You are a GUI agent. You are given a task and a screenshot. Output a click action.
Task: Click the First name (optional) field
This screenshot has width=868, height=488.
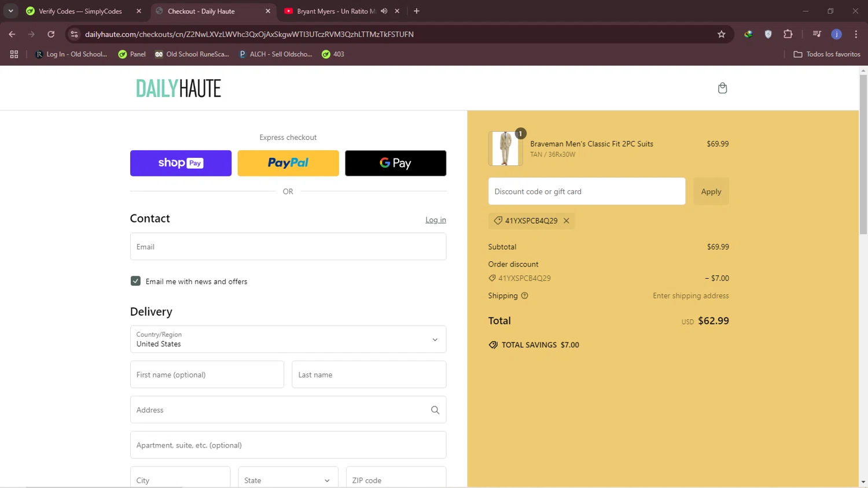tap(207, 375)
